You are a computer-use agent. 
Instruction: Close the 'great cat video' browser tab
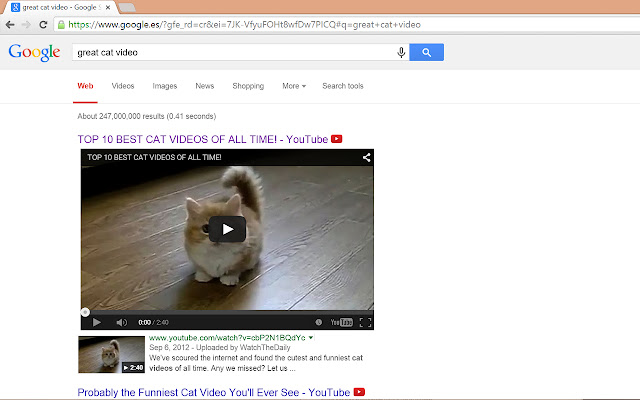click(x=108, y=7)
